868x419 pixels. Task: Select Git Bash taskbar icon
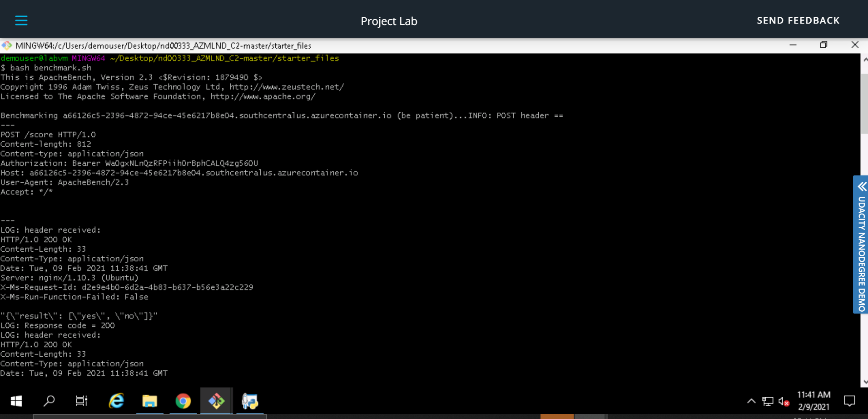[217, 401]
